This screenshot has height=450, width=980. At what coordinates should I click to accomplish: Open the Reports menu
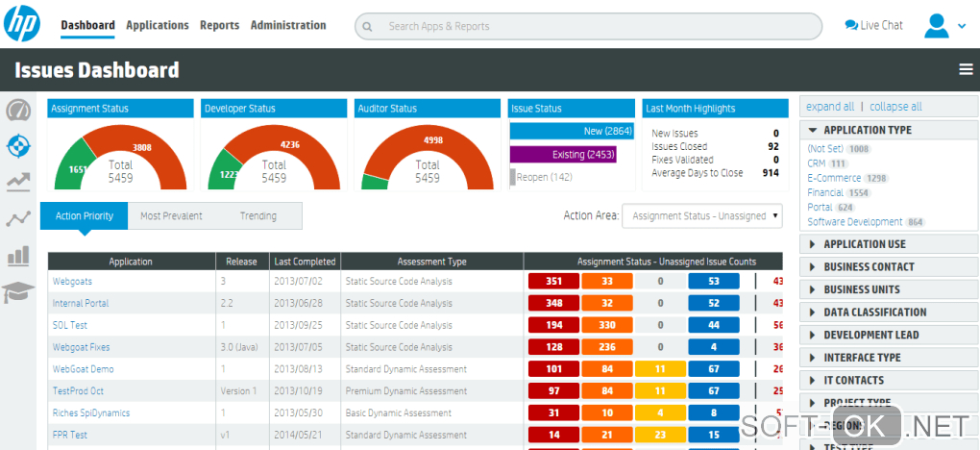[x=219, y=25]
